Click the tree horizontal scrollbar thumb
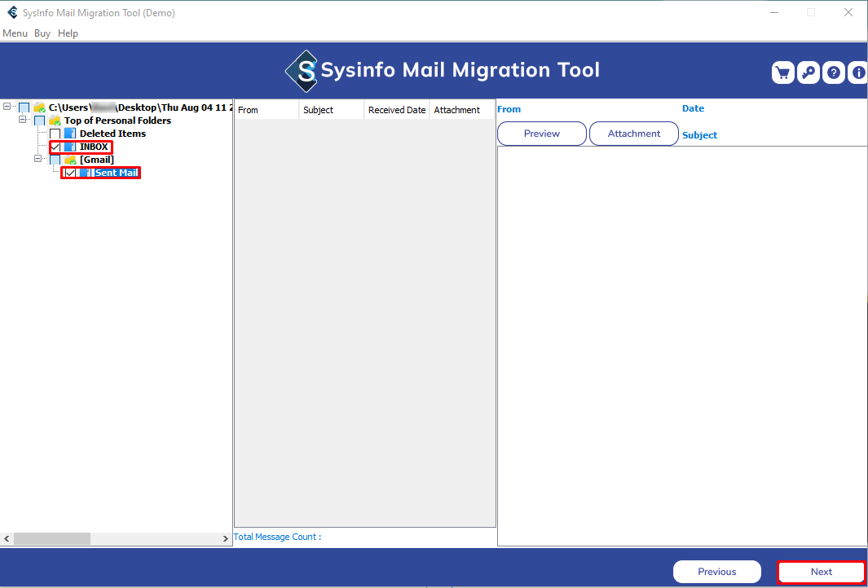This screenshot has height=588, width=868. pos(52,538)
